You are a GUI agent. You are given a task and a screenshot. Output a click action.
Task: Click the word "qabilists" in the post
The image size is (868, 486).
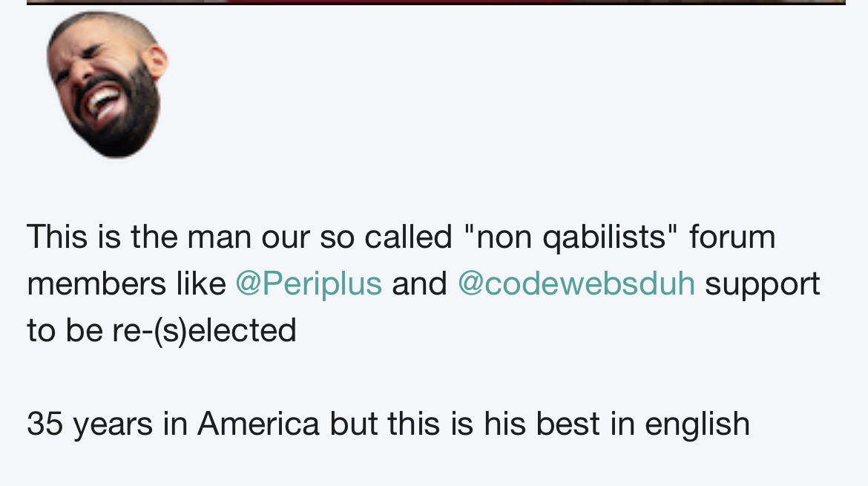click(604, 238)
